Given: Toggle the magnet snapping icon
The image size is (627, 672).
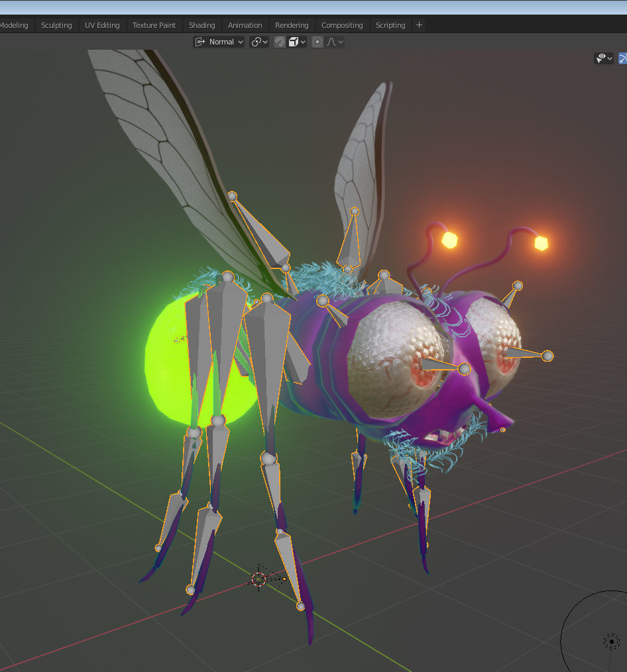Looking at the screenshot, I should pos(280,42).
